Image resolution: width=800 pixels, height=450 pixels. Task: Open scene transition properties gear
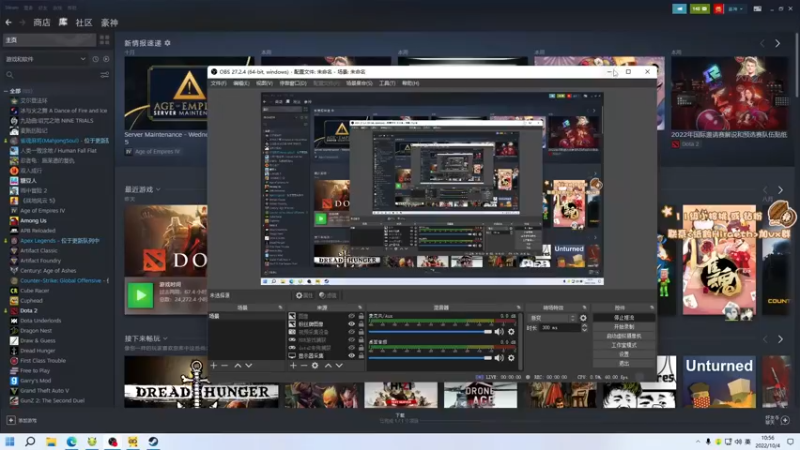tap(583, 318)
